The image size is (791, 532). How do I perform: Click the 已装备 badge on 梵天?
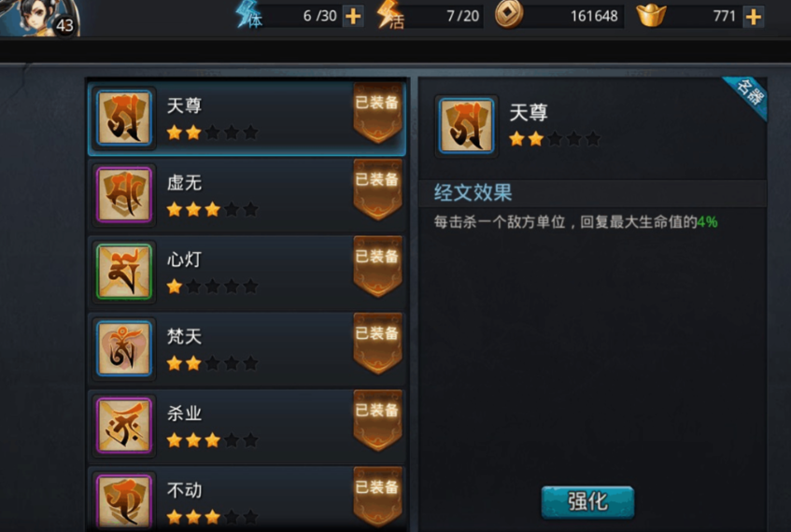[378, 343]
